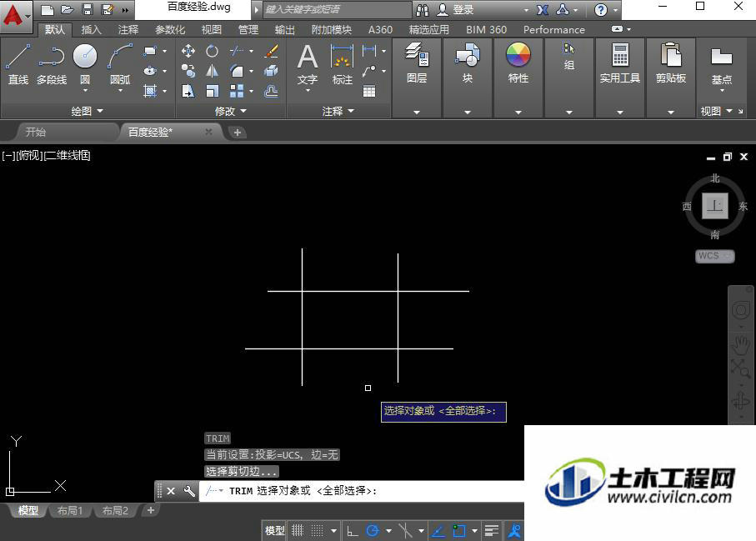756x541 pixels.
Task: Activate the Move tool in Modify panel
Action: pos(188,51)
